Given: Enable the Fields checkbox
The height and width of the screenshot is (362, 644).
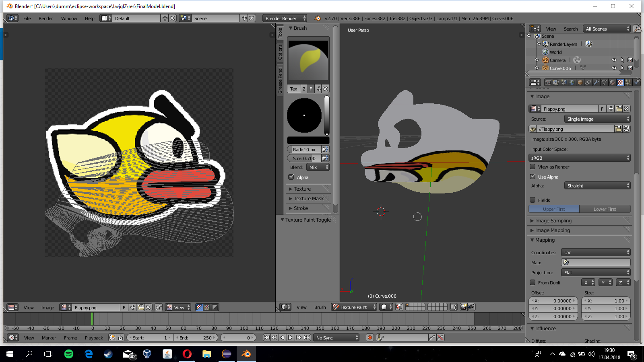Looking at the screenshot, I should 533,200.
